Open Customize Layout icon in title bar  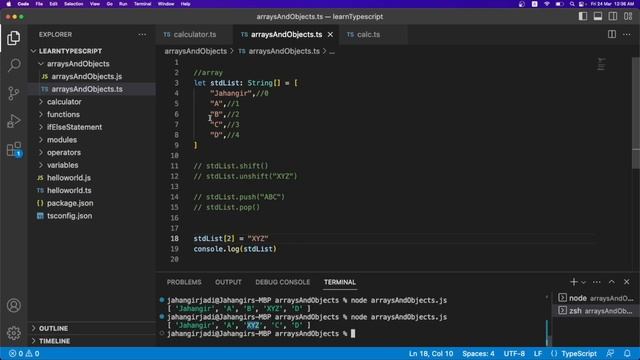(x=628, y=16)
